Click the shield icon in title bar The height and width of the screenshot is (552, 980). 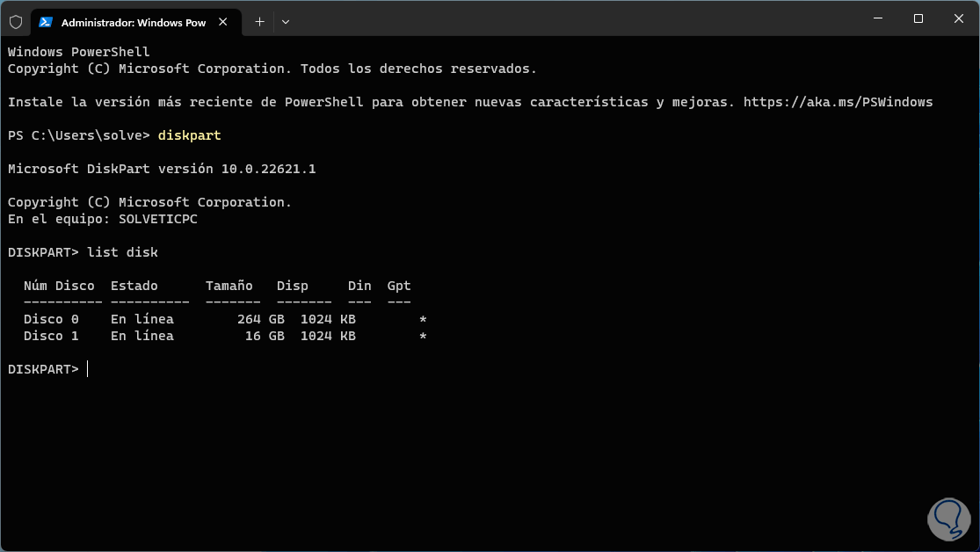(16, 22)
